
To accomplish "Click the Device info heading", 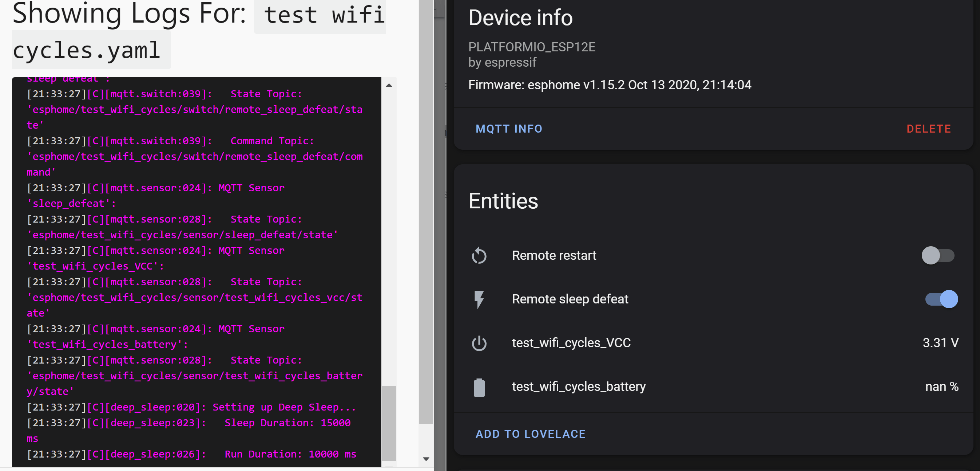I will coord(520,18).
